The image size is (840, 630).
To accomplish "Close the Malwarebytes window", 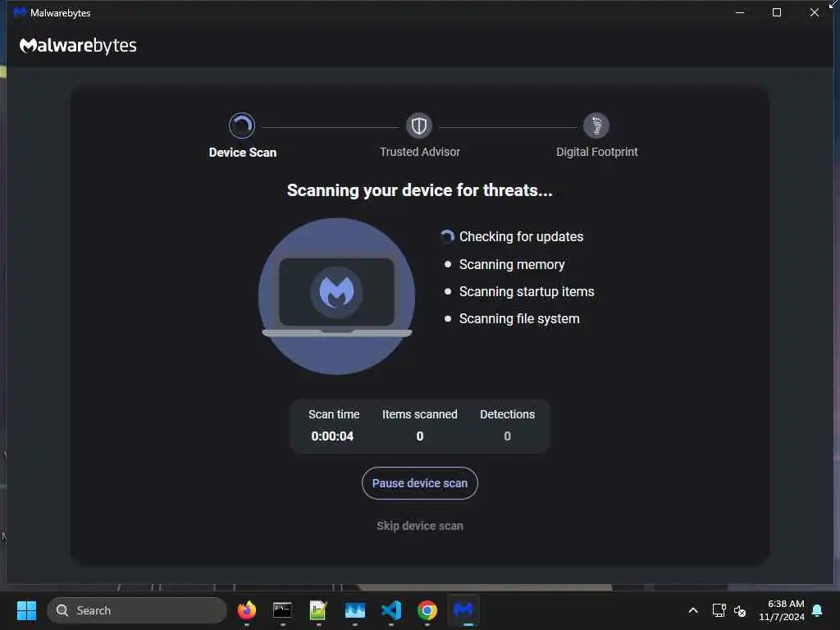I will 815,12.
